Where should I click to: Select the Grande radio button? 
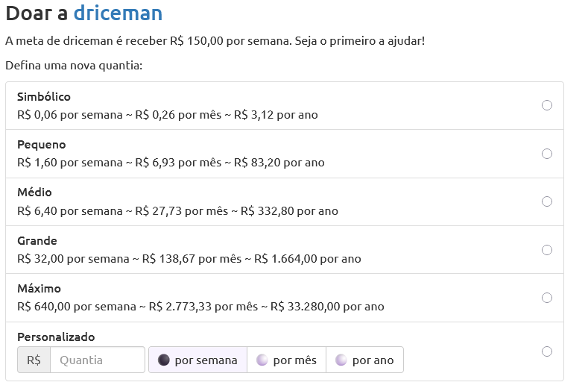coord(547,250)
